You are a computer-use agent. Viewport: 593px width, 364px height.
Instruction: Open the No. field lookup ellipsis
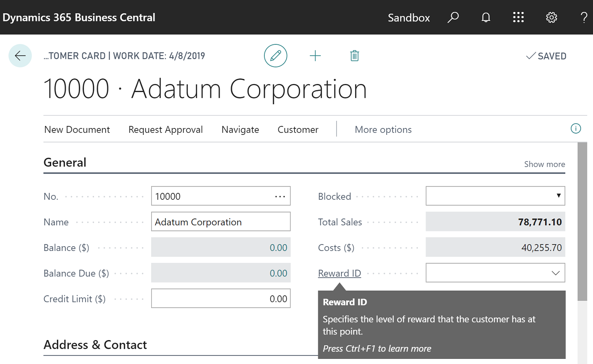point(280,196)
